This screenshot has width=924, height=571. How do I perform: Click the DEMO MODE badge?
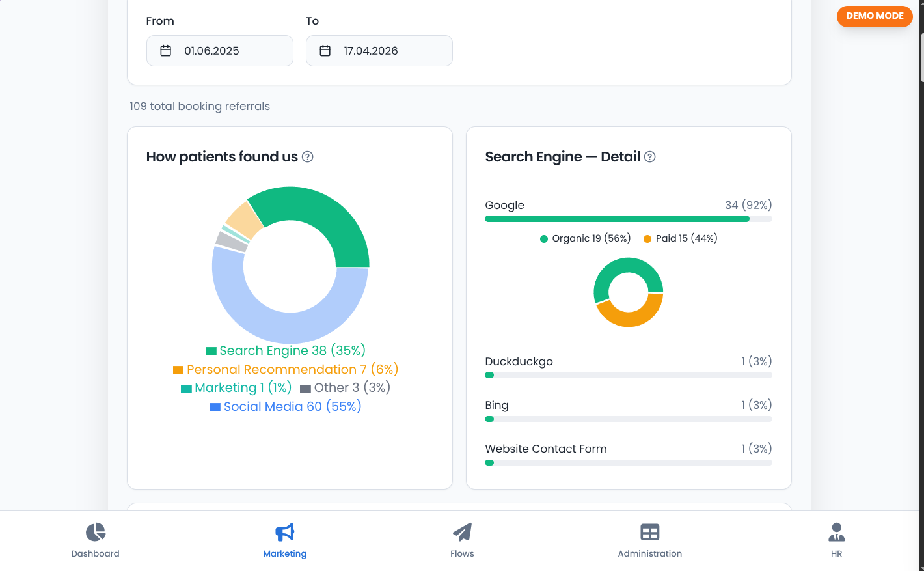coord(875,16)
